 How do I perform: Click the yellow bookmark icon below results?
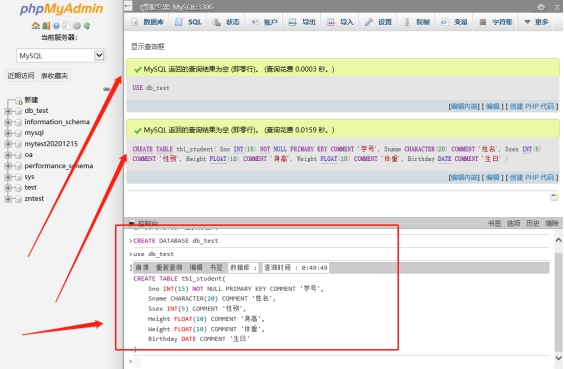[x=554, y=197]
